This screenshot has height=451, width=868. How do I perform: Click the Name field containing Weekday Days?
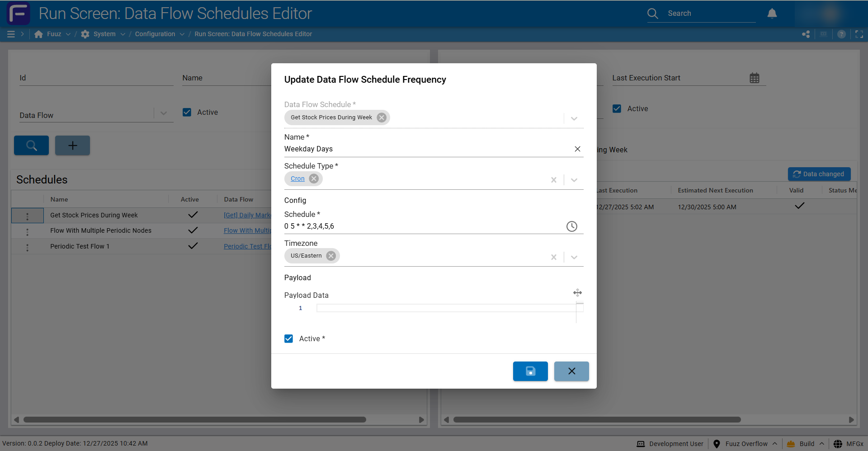(x=427, y=149)
